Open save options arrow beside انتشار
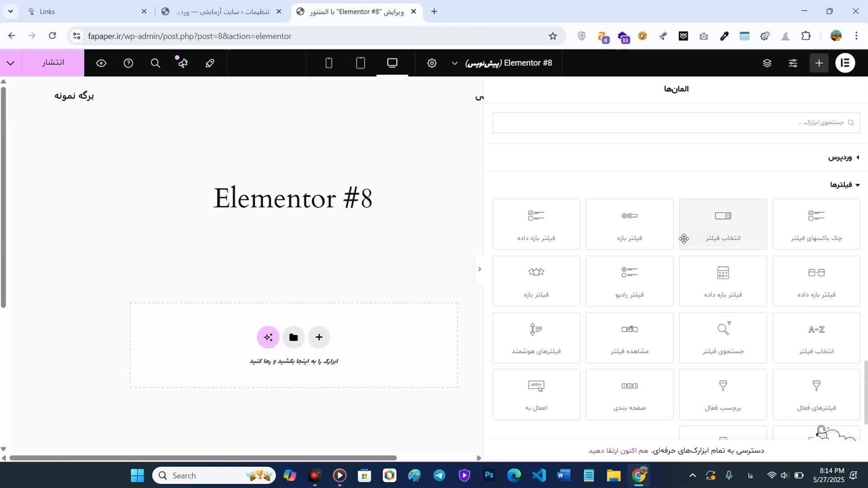This screenshot has width=868, height=488. pos(10,63)
